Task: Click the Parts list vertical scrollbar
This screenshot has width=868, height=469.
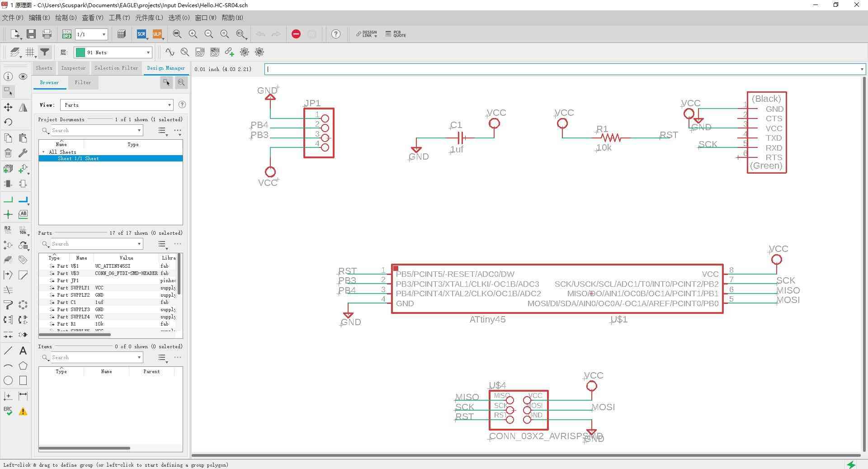Action: [x=179, y=274]
